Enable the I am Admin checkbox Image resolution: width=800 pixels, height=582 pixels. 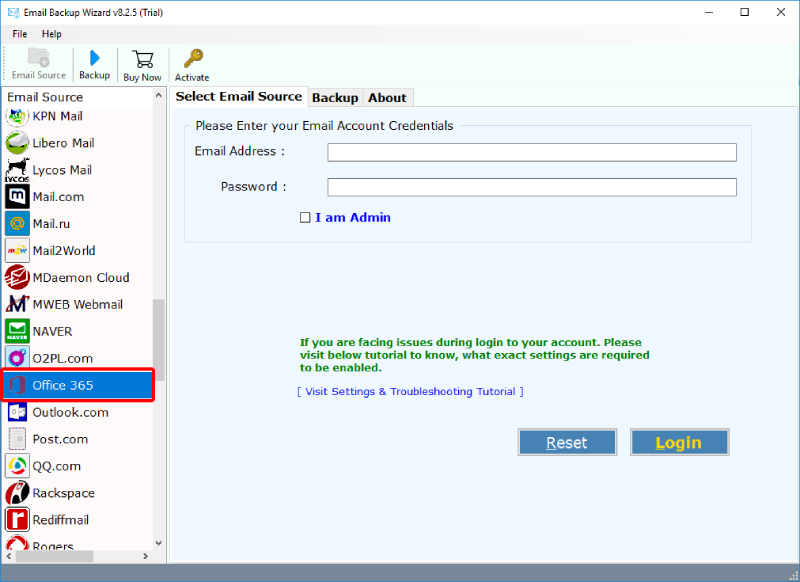[305, 217]
